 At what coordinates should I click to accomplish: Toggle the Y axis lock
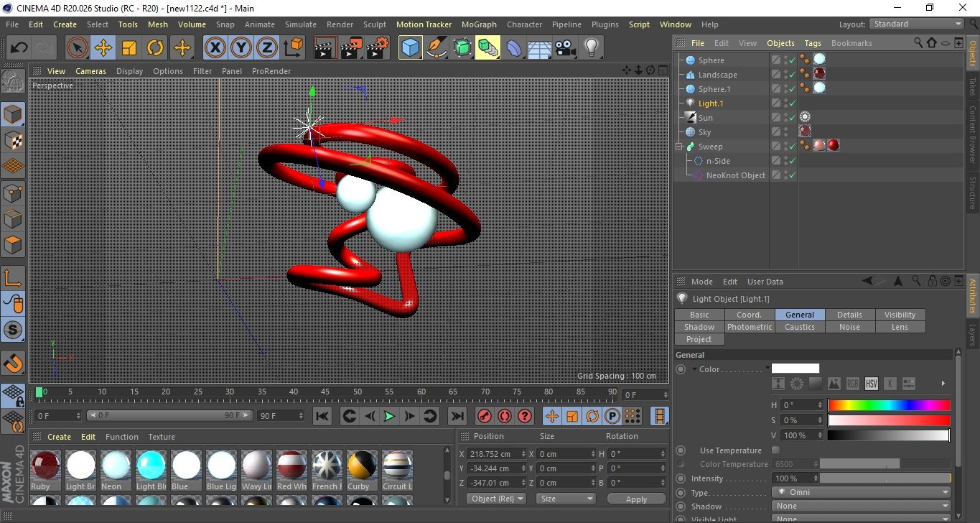(241, 48)
